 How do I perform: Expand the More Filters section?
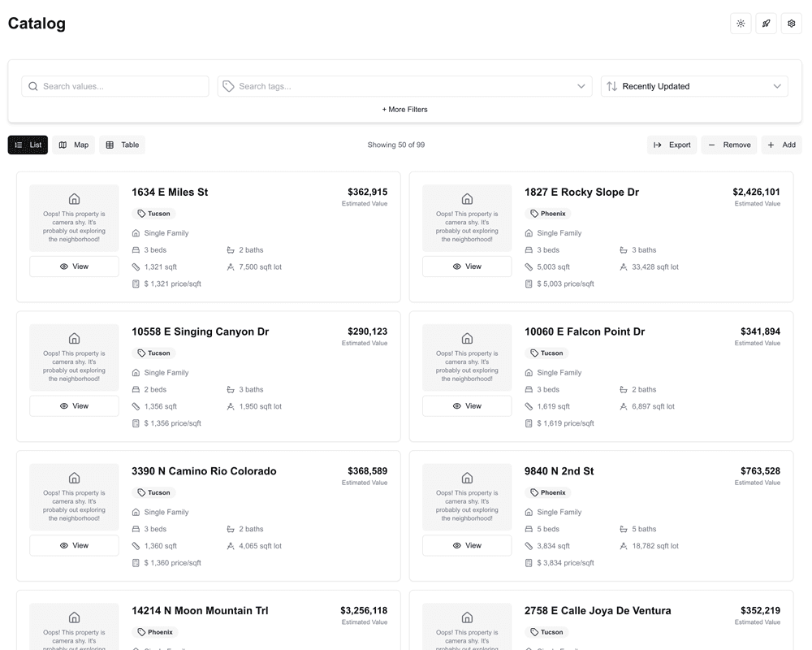point(404,110)
